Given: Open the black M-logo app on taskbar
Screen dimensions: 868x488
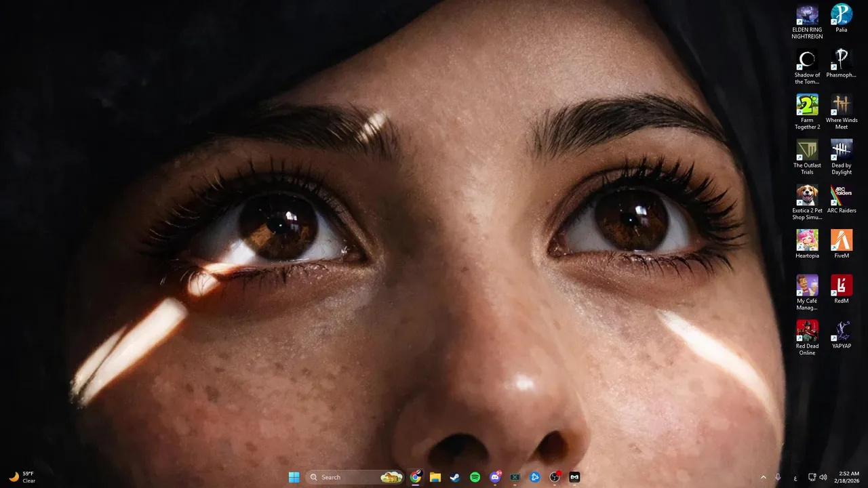Looking at the screenshot, I should pyautogui.click(x=574, y=477).
